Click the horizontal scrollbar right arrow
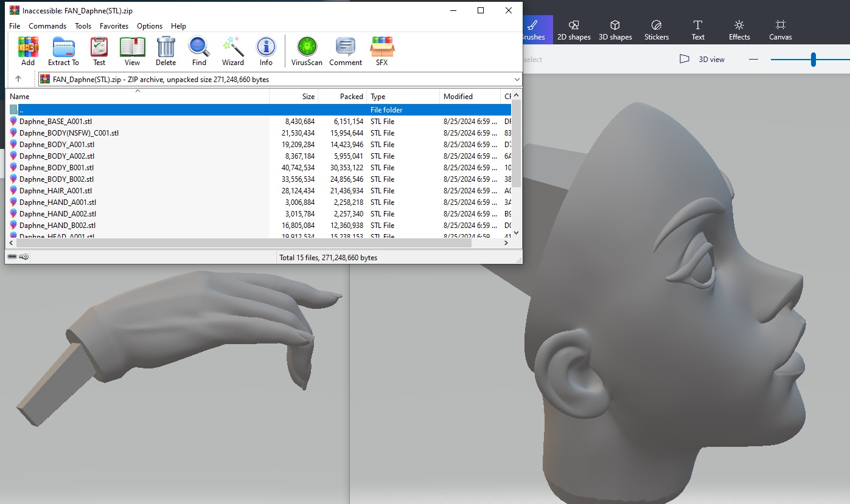 click(506, 243)
